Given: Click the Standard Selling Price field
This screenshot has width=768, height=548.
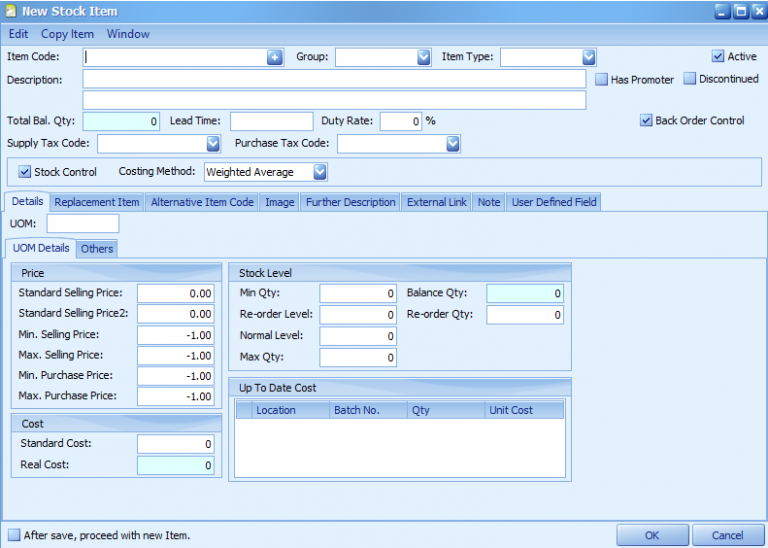Looking at the screenshot, I should tap(177, 294).
